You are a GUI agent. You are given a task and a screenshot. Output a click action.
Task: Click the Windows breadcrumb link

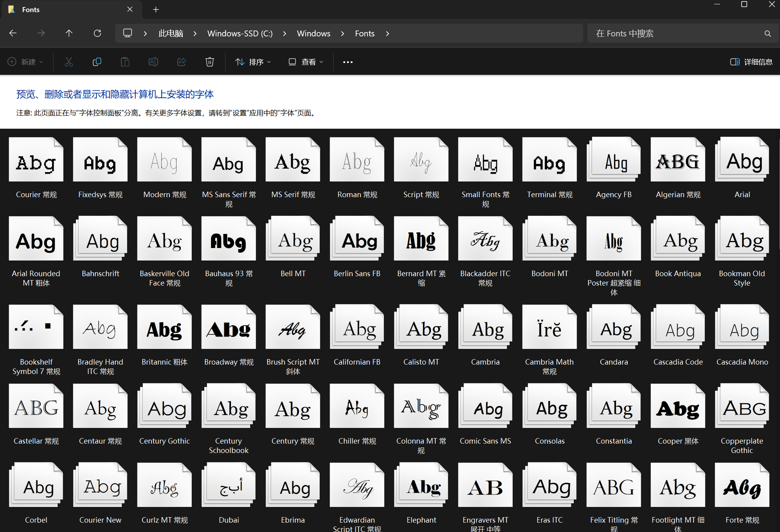(313, 33)
